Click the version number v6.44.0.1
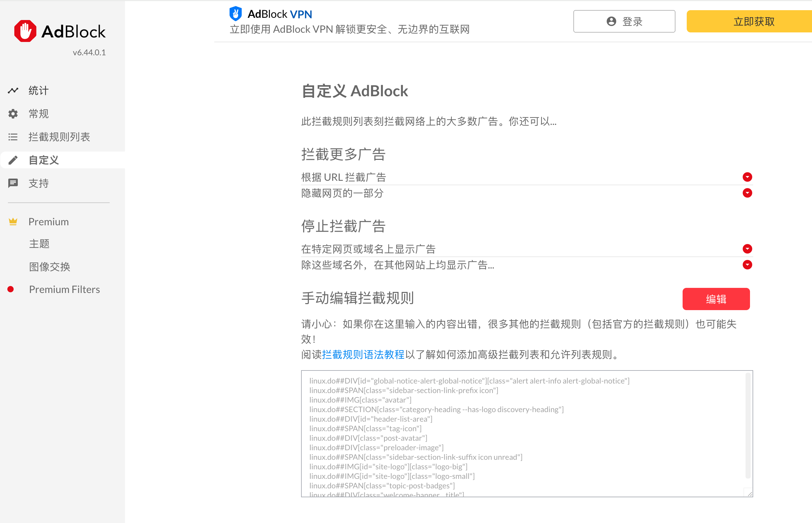This screenshot has width=812, height=523. click(x=89, y=52)
